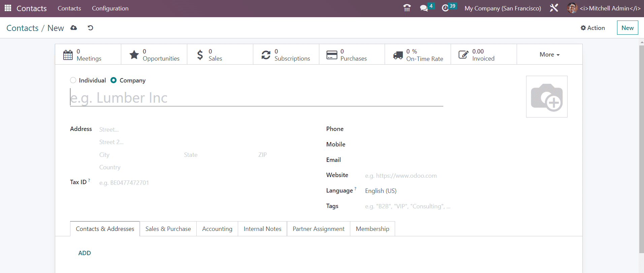Open the Configuration menu
Image resolution: width=644 pixels, height=273 pixels.
pyautogui.click(x=110, y=8)
